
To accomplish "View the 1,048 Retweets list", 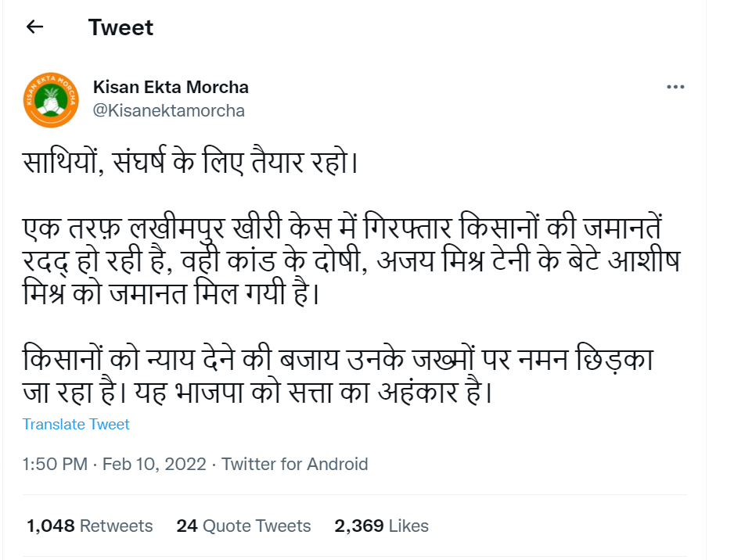I will (87, 526).
